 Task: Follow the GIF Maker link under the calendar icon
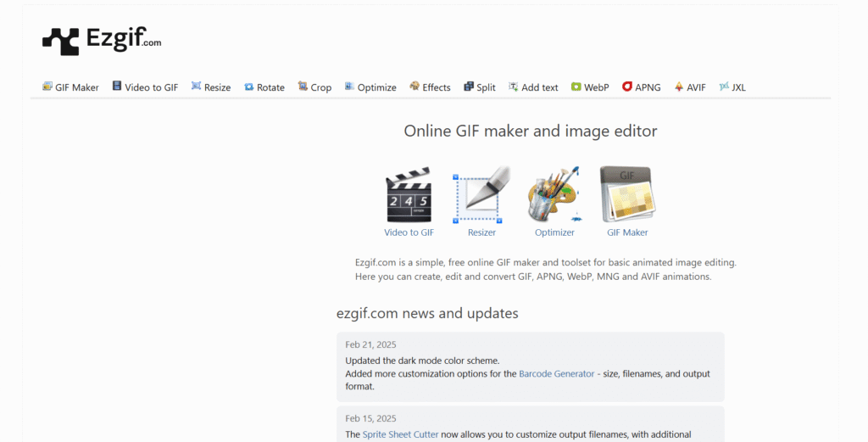[627, 232]
